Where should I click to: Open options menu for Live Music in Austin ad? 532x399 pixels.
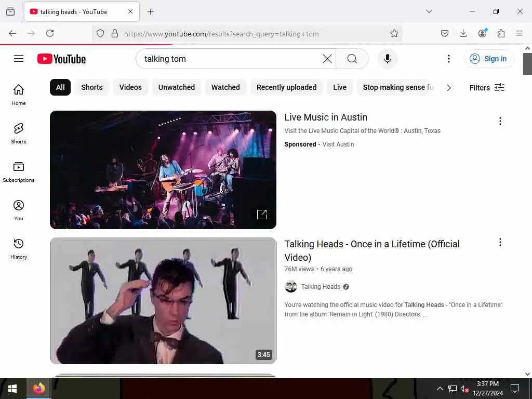(x=500, y=121)
